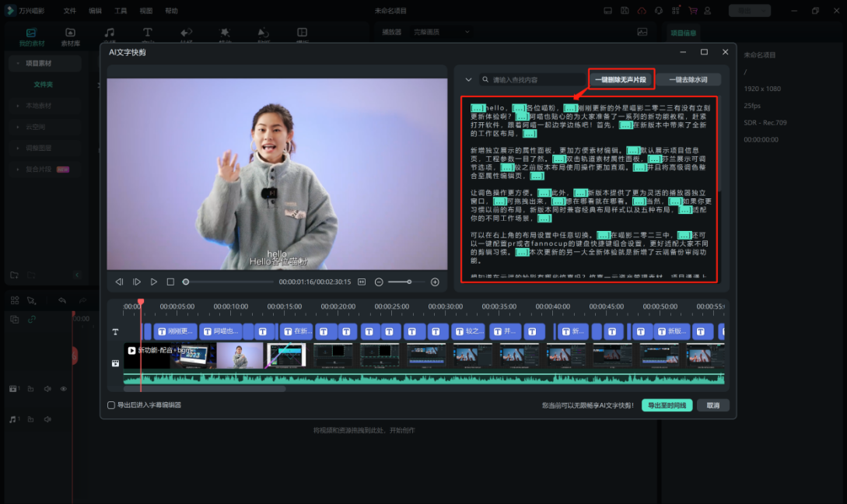Image resolution: width=847 pixels, height=504 pixels.
Task: Click the 导出至时间线 button
Action: click(667, 405)
